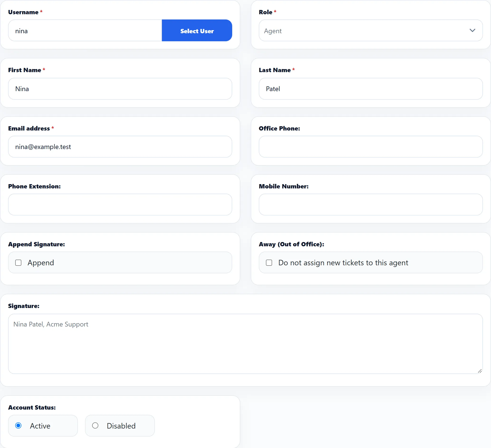This screenshot has height=448, width=491.
Task: Check Do not assign new tickets checkbox
Action: [x=269, y=263]
